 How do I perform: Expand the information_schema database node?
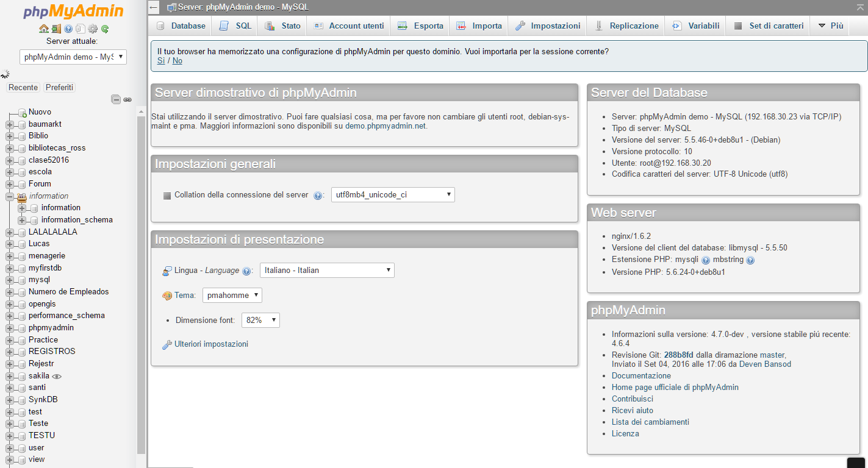click(x=23, y=220)
